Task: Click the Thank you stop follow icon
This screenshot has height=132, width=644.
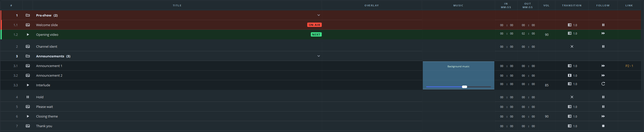Action: 603,126
